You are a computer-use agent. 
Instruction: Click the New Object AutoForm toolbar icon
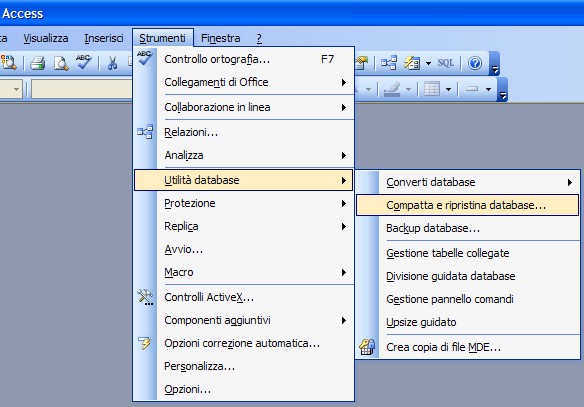[412, 63]
